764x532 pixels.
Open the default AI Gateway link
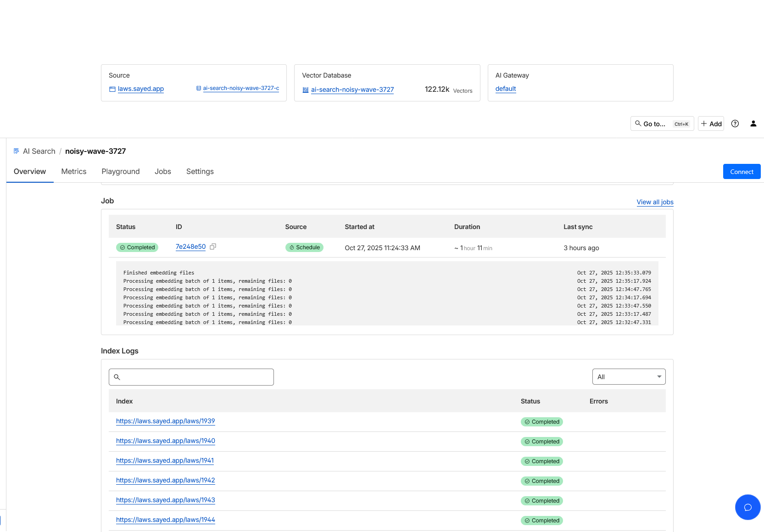[x=506, y=89]
